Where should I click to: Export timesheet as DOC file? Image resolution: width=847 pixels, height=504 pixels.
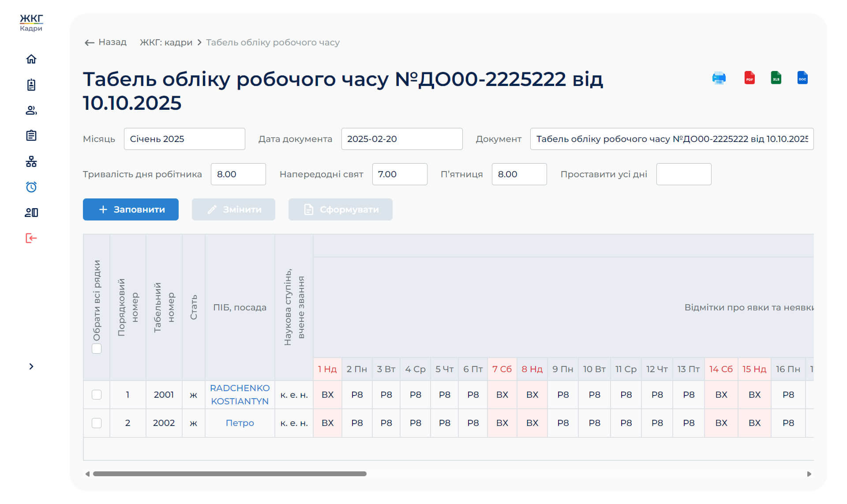click(802, 78)
